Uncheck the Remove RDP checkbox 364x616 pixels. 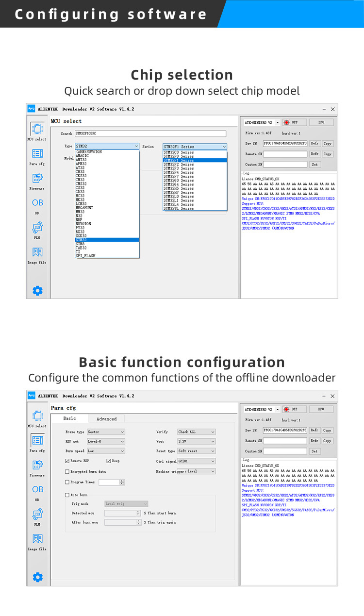coord(67,461)
